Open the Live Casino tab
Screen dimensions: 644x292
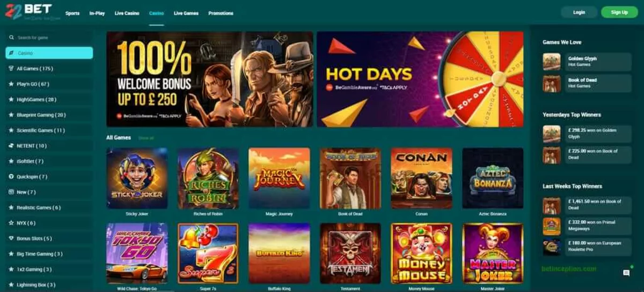point(127,13)
